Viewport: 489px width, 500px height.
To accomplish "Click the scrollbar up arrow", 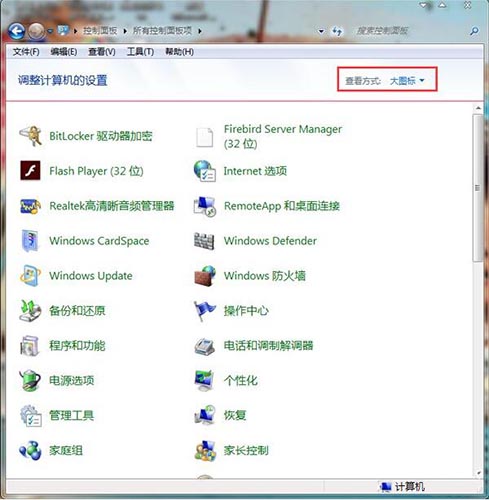I will pos(478,108).
